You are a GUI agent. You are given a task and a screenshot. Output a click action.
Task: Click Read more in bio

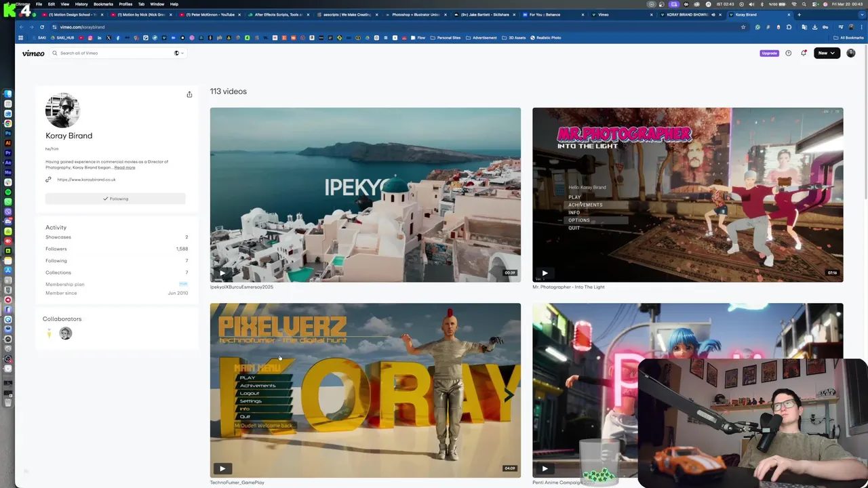125,167
